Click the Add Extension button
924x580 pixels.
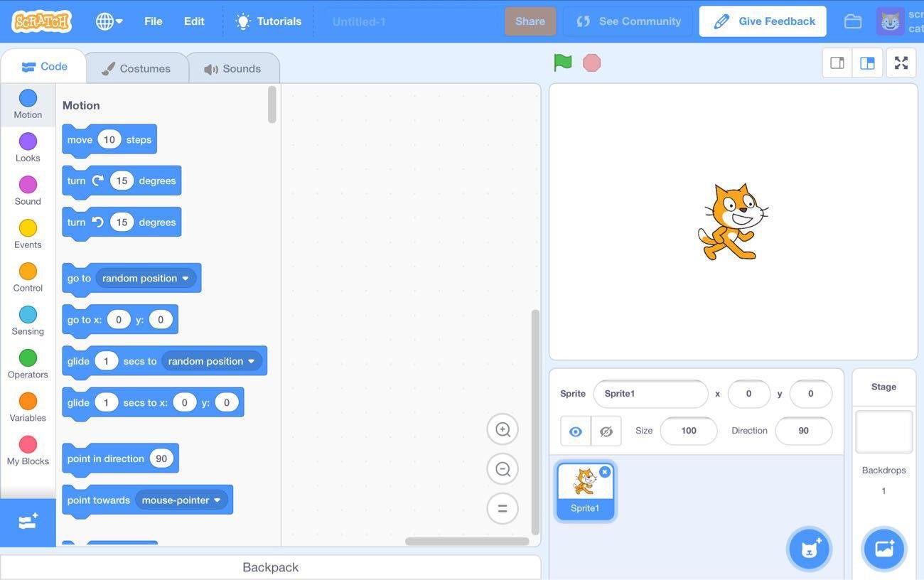28,522
